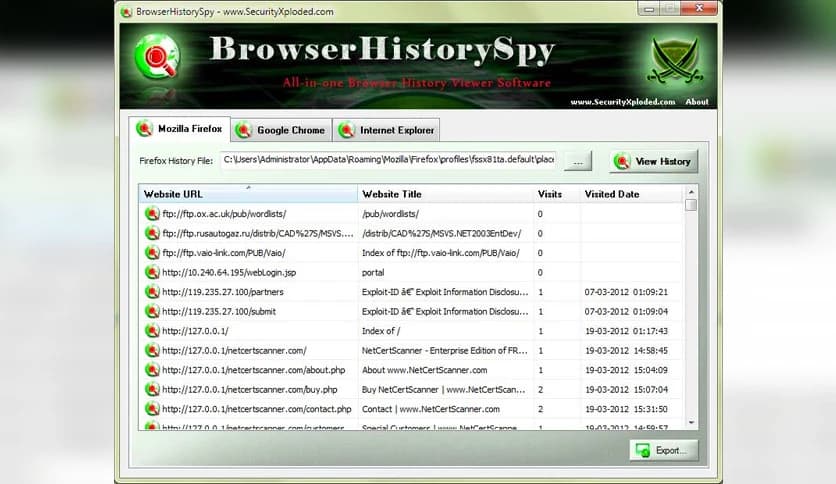Sort by Visited Date column header
The image size is (836, 484).
click(x=631, y=194)
